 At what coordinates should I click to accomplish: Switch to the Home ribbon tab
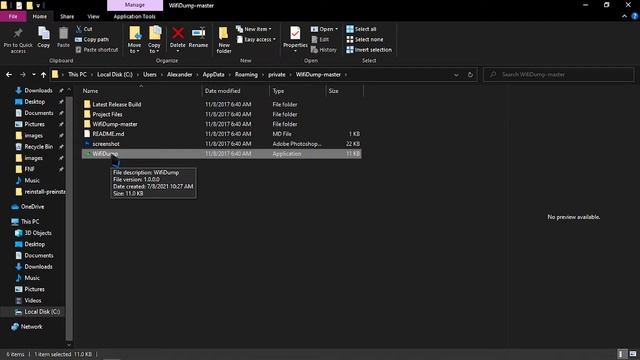click(40, 16)
